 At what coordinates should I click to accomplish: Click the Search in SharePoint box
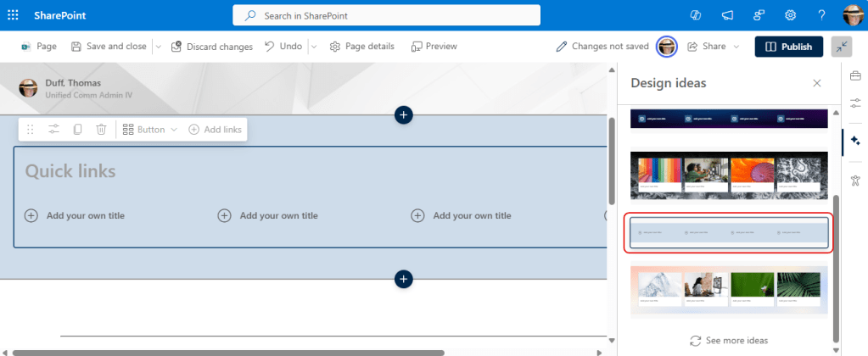click(x=386, y=15)
